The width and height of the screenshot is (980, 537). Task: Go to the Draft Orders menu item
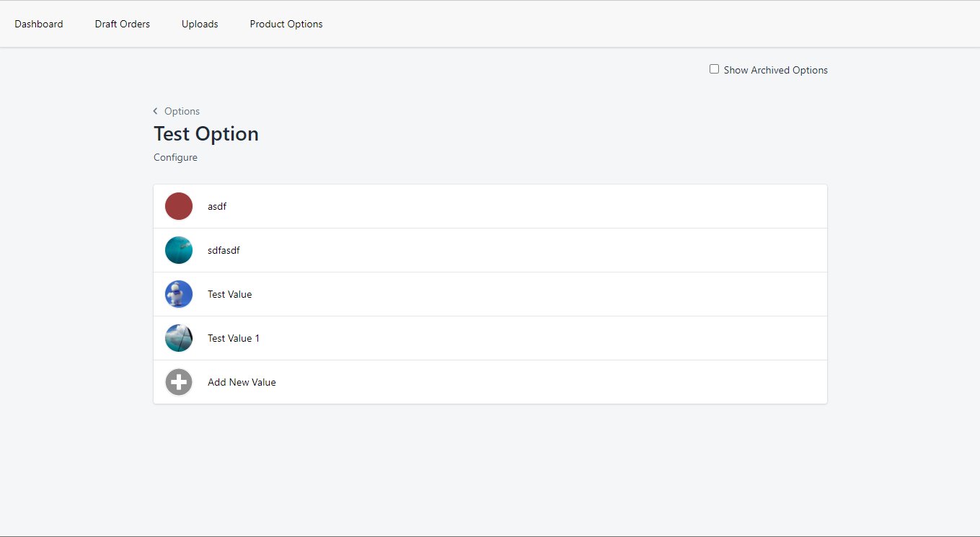point(123,24)
